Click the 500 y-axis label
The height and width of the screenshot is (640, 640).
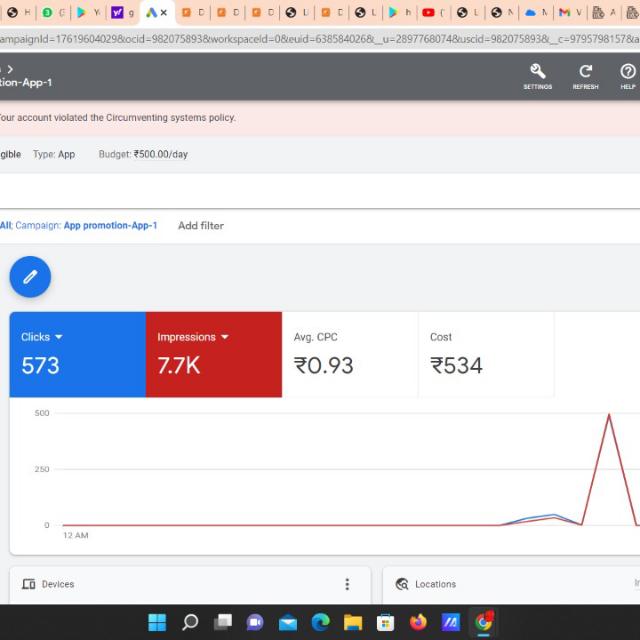(42, 413)
